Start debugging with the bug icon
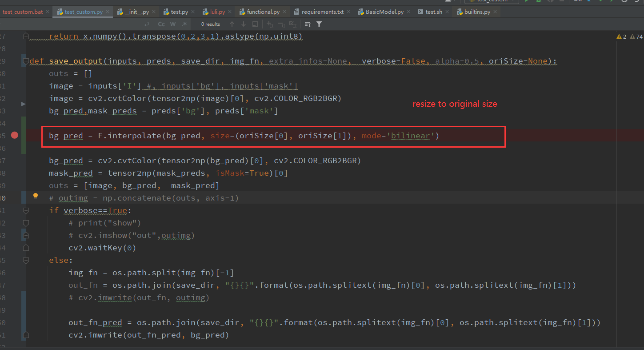The height and width of the screenshot is (350, 644). [539, 2]
